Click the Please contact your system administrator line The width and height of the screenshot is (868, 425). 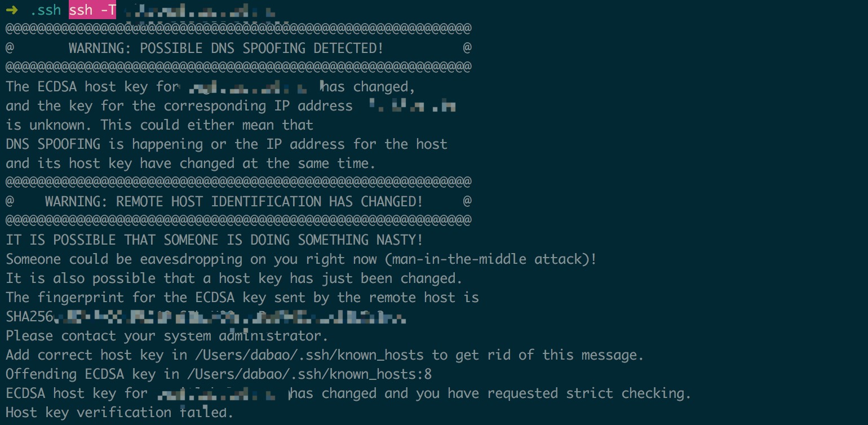167,336
